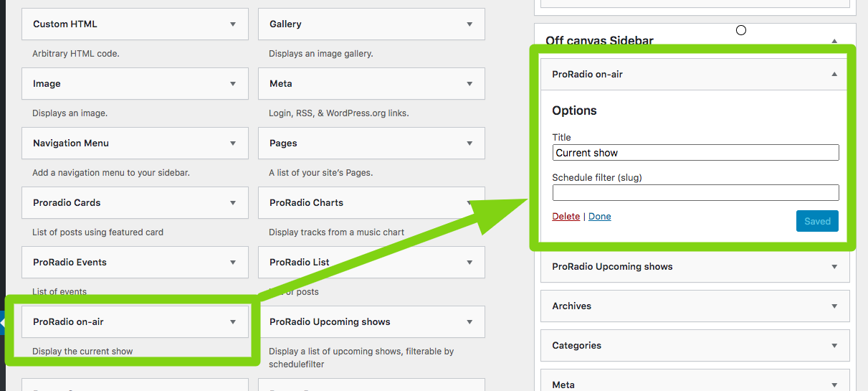This screenshot has height=391, width=868.
Task: Collapse the Off canvas Sidebar panel
Action: [x=834, y=42]
